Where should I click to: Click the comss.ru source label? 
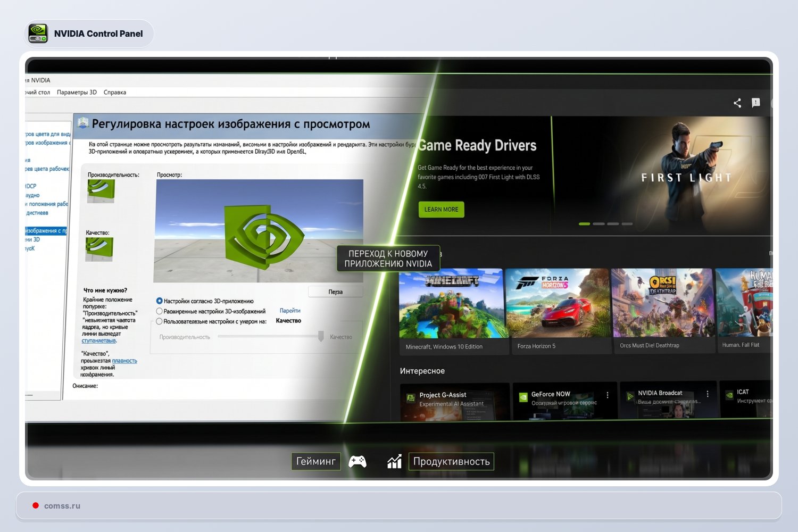coord(62,506)
